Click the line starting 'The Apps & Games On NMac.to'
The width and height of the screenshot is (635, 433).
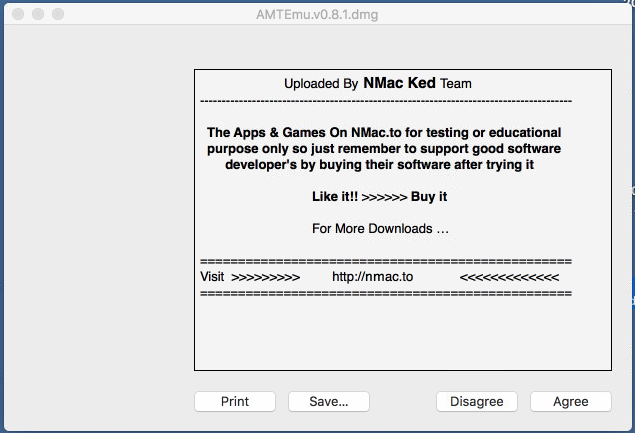(x=384, y=132)
